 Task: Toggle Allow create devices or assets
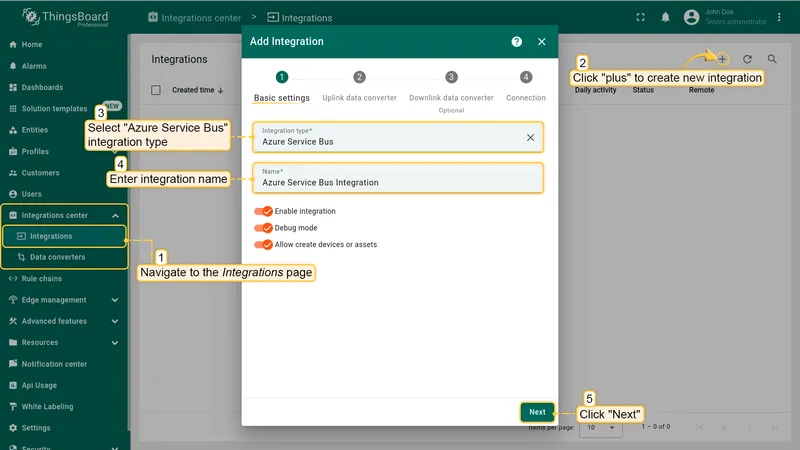263,245
